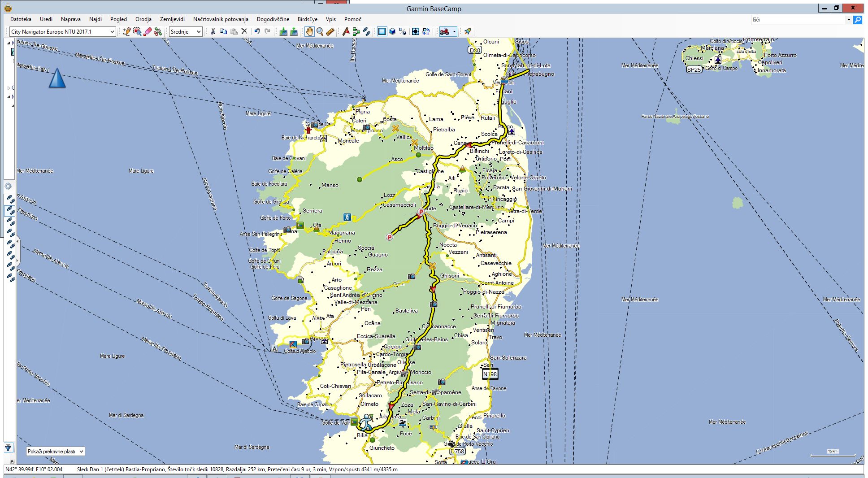
Task: Switch to 2D map view
Action: click(382, 31)
